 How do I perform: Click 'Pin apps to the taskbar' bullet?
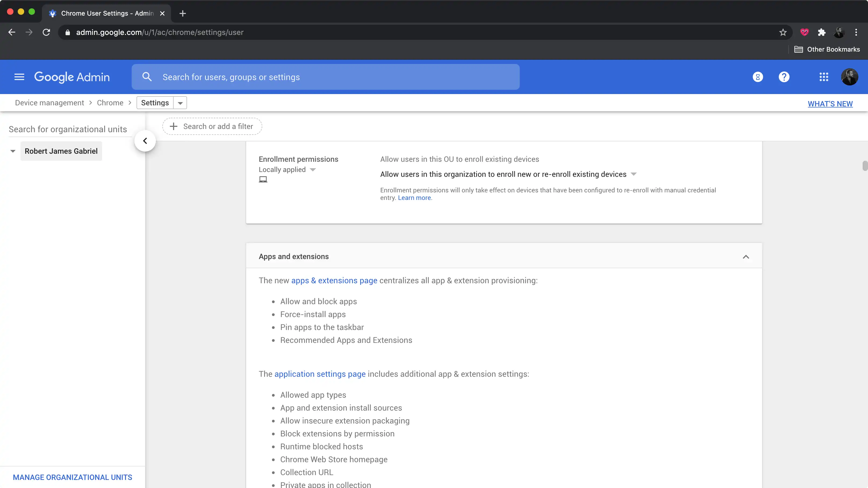click(322, 327)
